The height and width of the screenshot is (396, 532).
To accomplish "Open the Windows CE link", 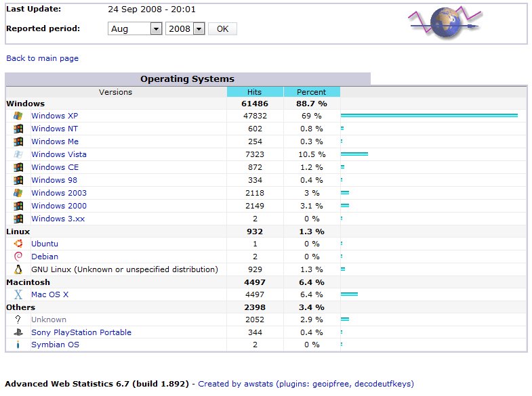I will pyautogui.click(x=55, y=167).
